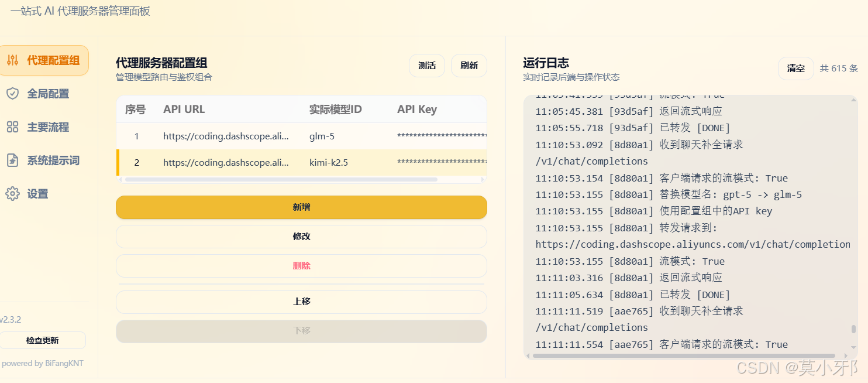Click the config table horizontal scrollbar
Image resolution: width=868 pixels, height=383 pixels.
282,179
